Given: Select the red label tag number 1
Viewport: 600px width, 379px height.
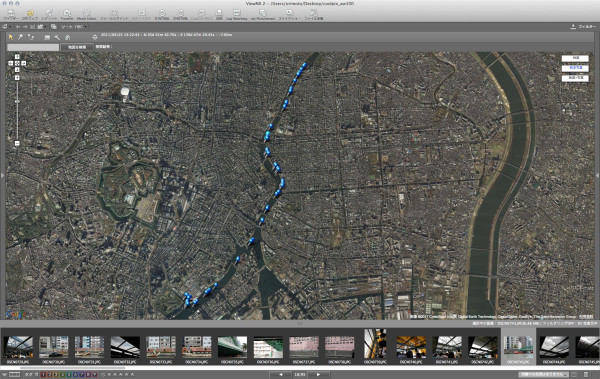Looking at the screenshot, I should pos(43,374).
